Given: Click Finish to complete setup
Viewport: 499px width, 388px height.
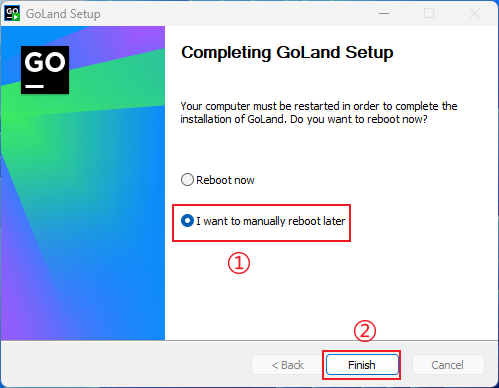Looking at the screenshot, I should click(362, 365).
